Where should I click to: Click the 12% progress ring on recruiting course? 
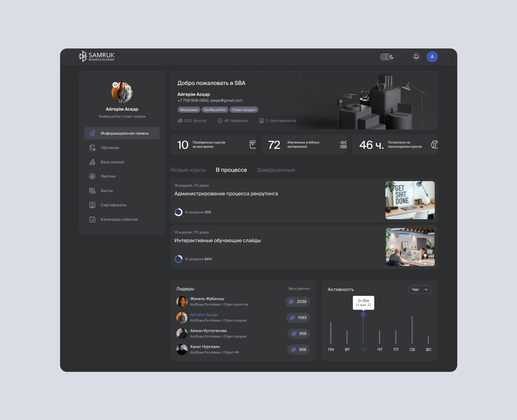tap(178, 212)
